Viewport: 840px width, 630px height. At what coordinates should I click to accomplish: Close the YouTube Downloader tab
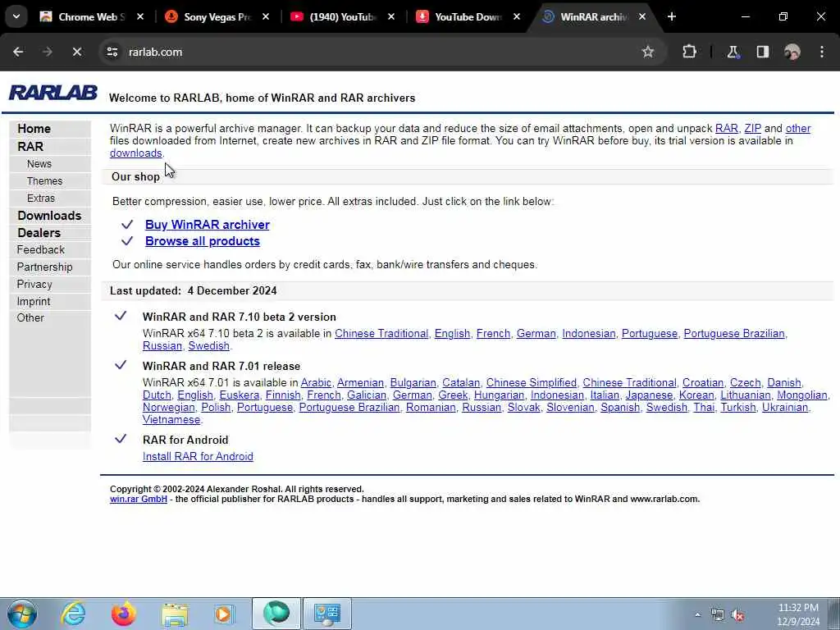click(517, 16)
